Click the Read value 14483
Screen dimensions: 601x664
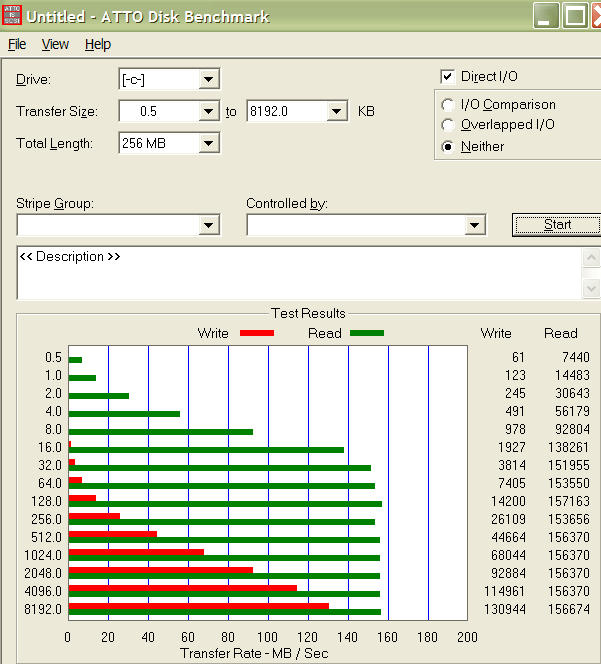572,375
